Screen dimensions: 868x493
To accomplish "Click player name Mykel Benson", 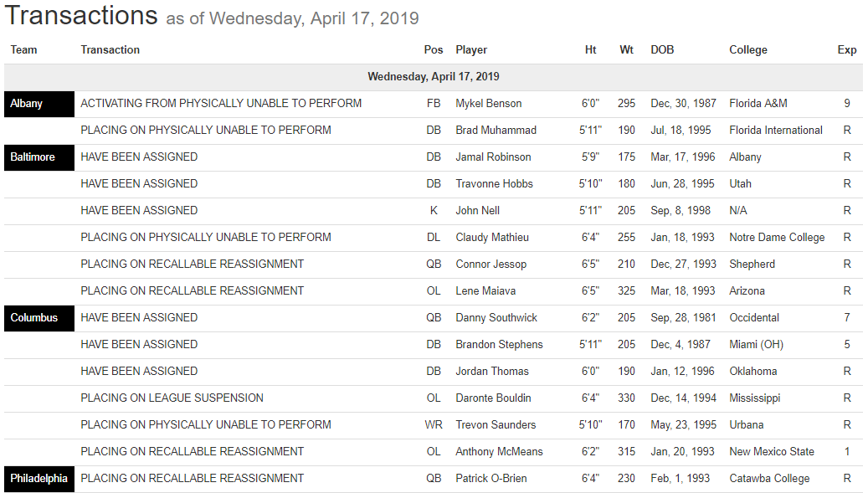I will [x=489, y=104].
